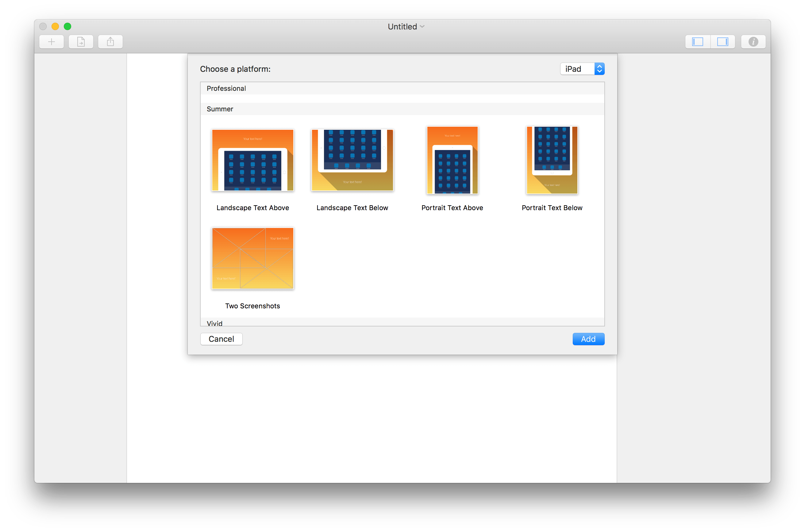
Task: Toggle the left sidebar panel
Action: (697, 42)
